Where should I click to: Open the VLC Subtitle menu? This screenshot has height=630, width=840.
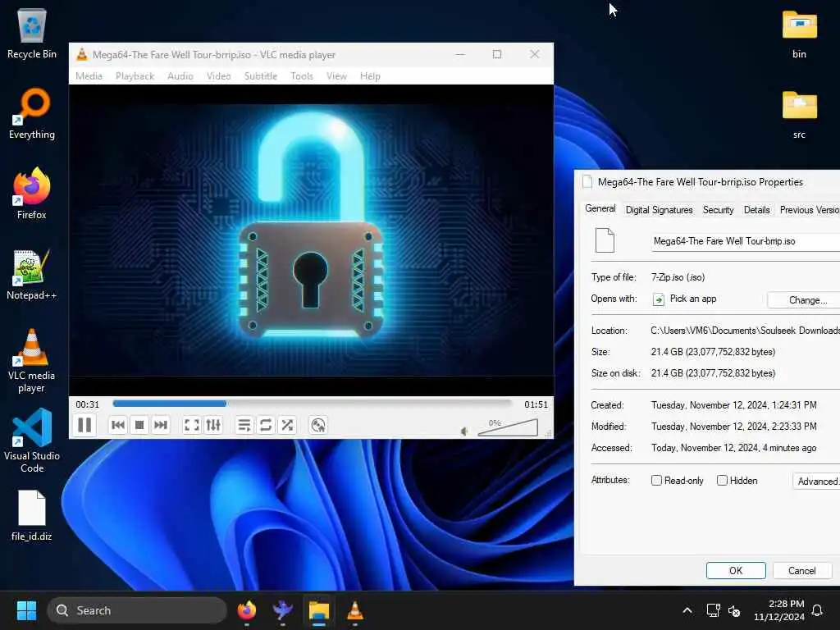pos(261,76)
